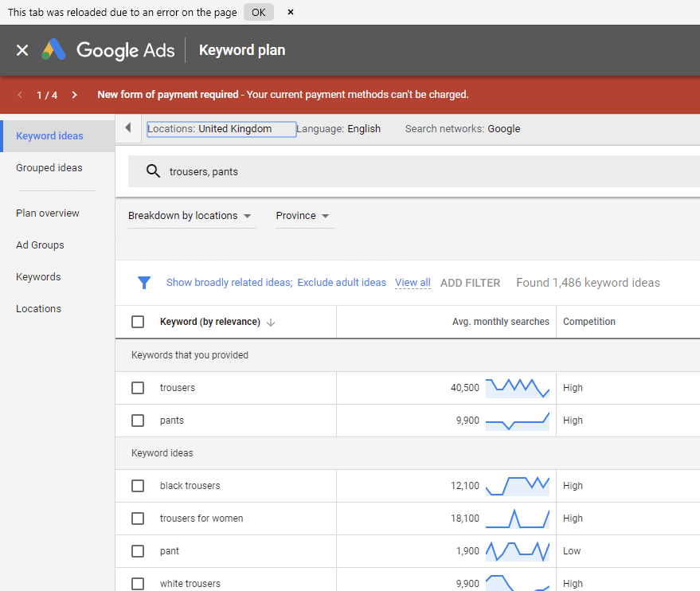Check the 'trousers' keyword checkbox
Viewport: 700px width, 591px height.
coord(138,388)
